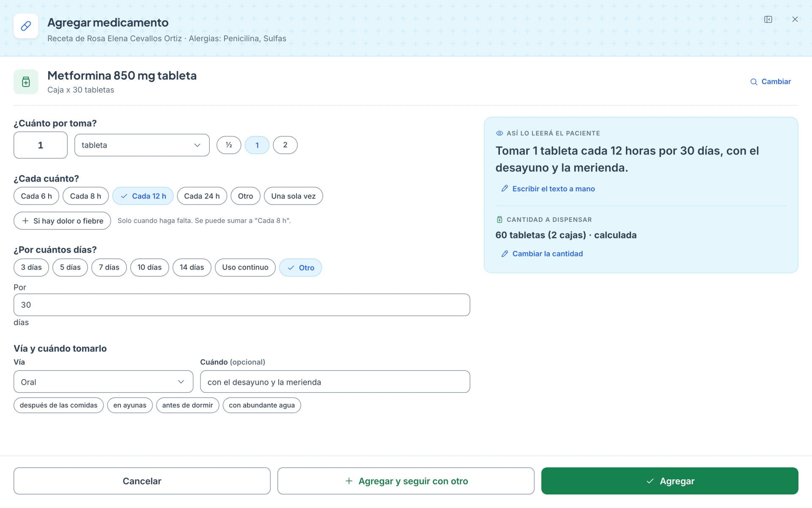The width and height of the screenshot is (812, 508).
Task: Toggle the side panel layout icon
Action: pyautogui.click(x=768, y=19)
